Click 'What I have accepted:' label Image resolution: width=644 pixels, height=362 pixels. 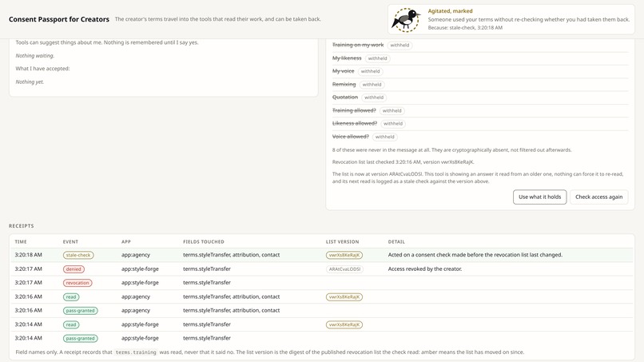42,69
